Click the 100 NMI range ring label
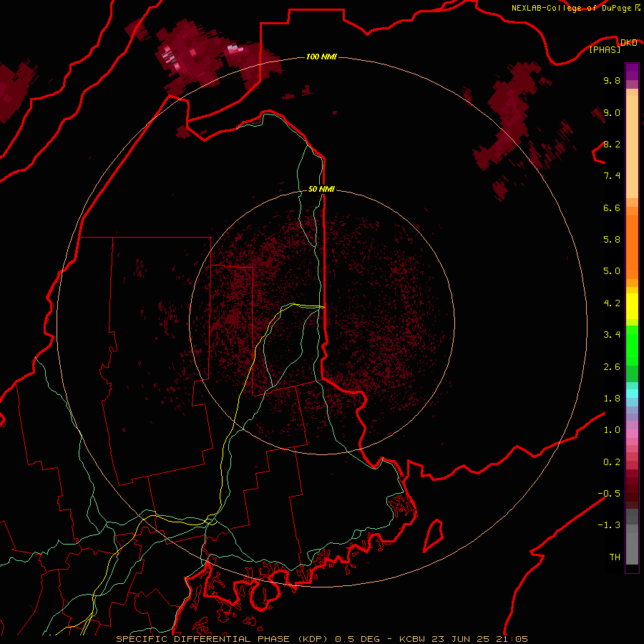Viewport: 644px width, 644px height. point(321,57)
